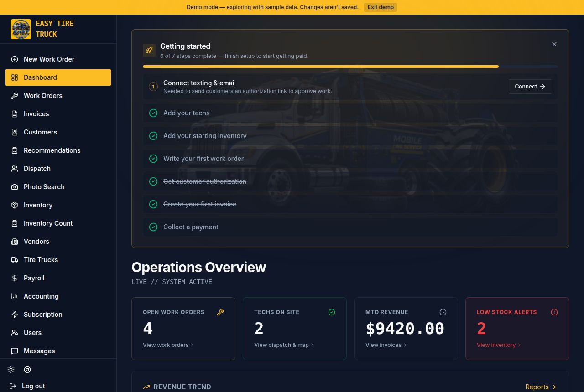Viewport: 584px width, 392px height.
Task: Click the rocket icon in Getting started
Action: 149,50
